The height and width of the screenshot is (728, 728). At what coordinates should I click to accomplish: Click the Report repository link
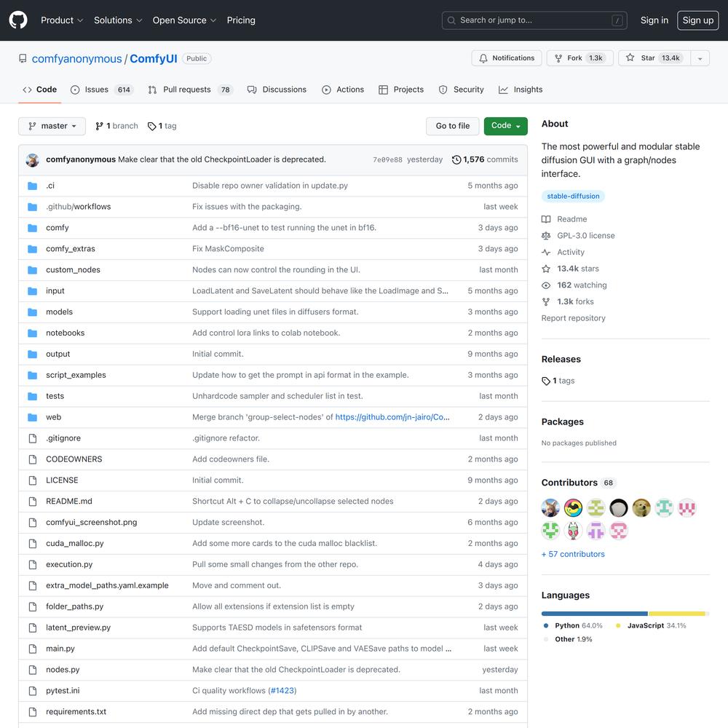(x=573, y=318)
